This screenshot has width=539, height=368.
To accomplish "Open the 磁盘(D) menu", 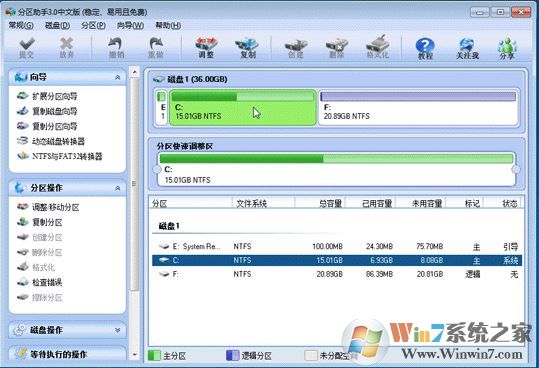I will (x=57, y=25).
